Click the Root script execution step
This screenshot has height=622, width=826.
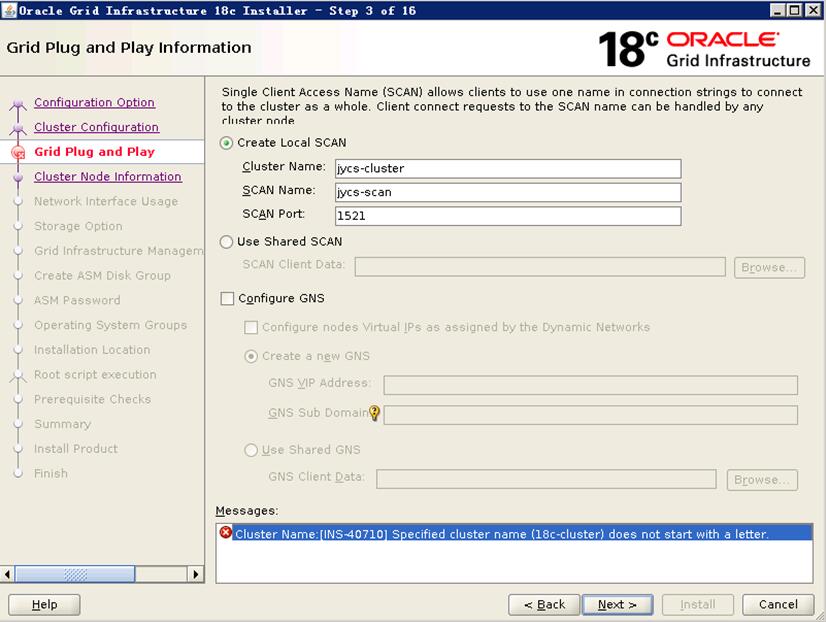(x=95, y=374)
